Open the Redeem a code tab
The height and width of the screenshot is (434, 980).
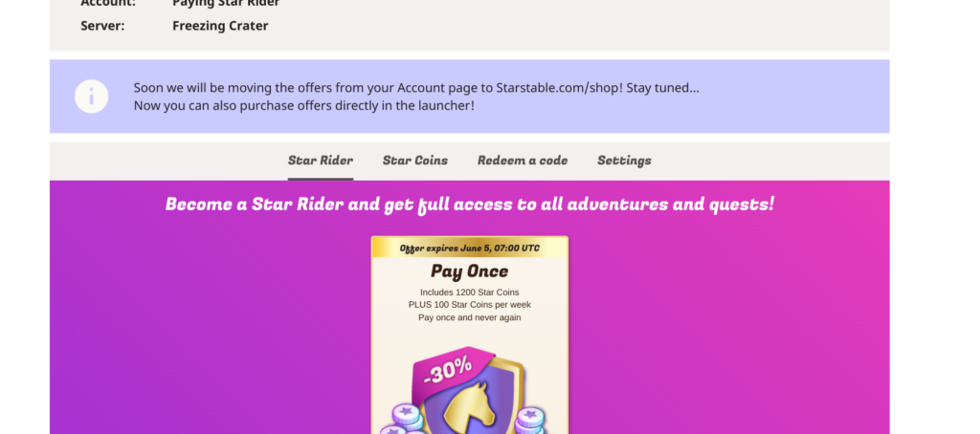click(523, 161)
